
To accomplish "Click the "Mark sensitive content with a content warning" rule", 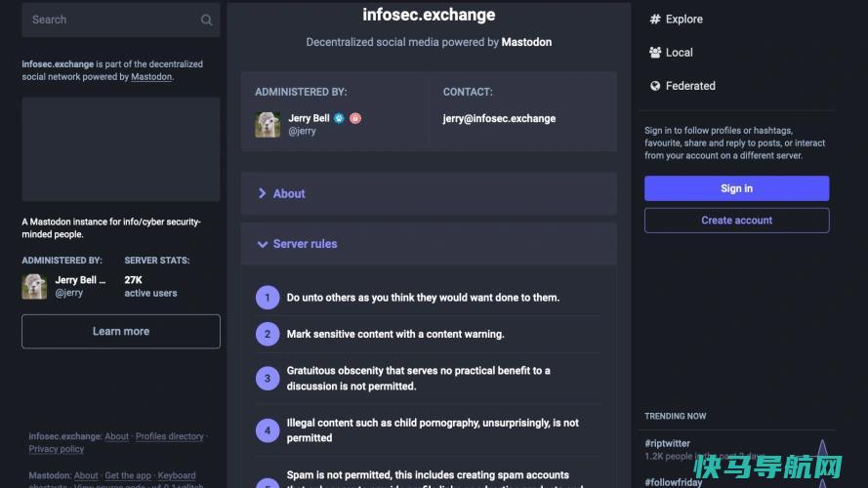I will [x=395, y=334].
